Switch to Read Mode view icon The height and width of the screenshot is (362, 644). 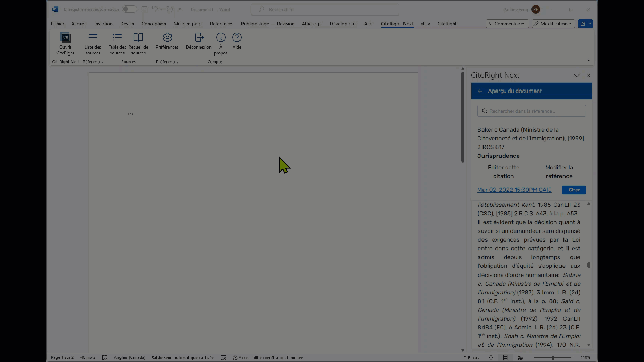(x=491, y=357)
